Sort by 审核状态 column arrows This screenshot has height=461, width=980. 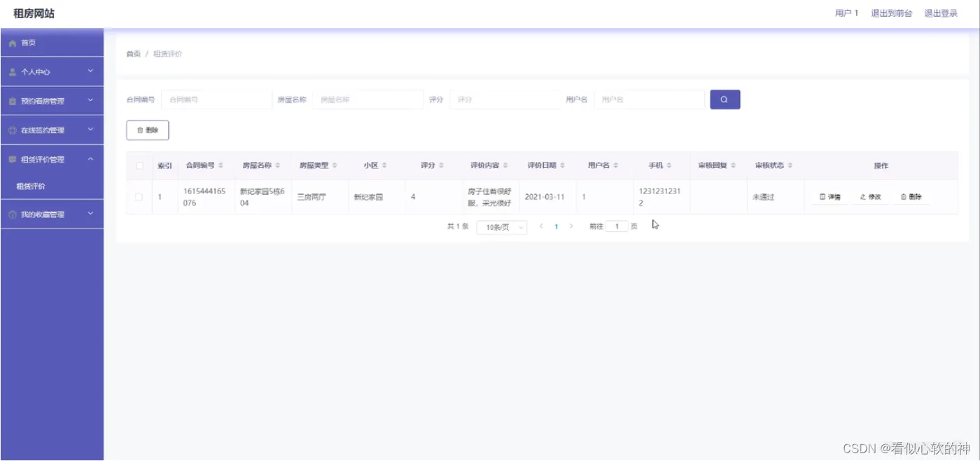(x=790, y=166)
